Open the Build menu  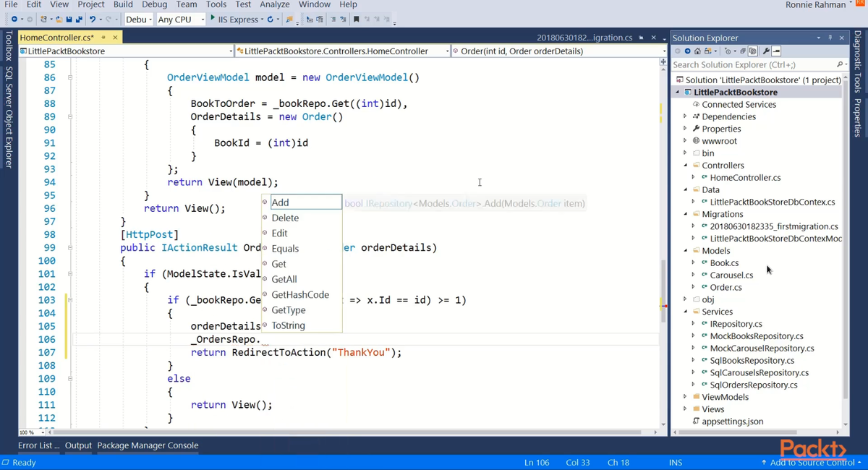[123, 4]
